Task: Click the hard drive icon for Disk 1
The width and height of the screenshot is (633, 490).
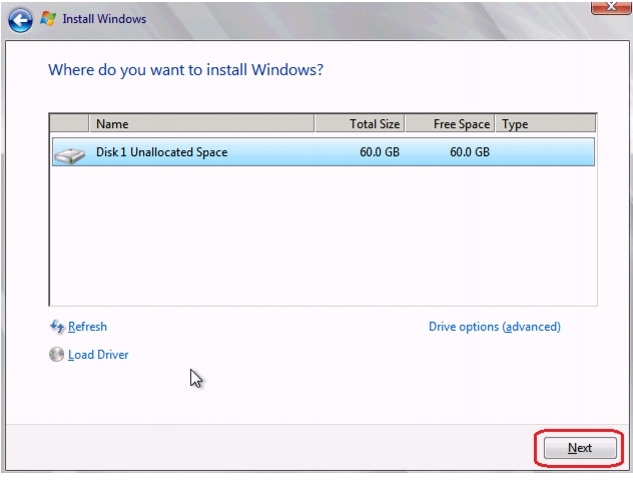Action: pyautogui.click(x=70, y=155)
